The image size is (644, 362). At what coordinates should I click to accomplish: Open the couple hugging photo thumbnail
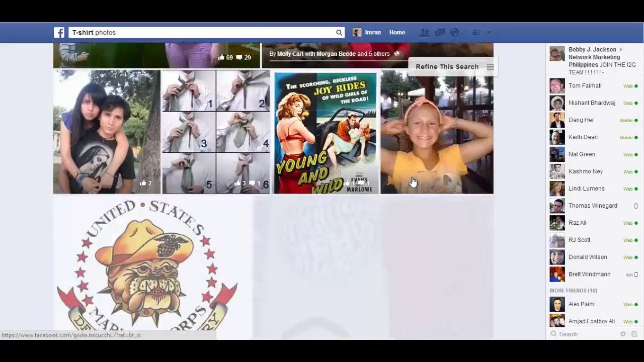click(107, 132)
